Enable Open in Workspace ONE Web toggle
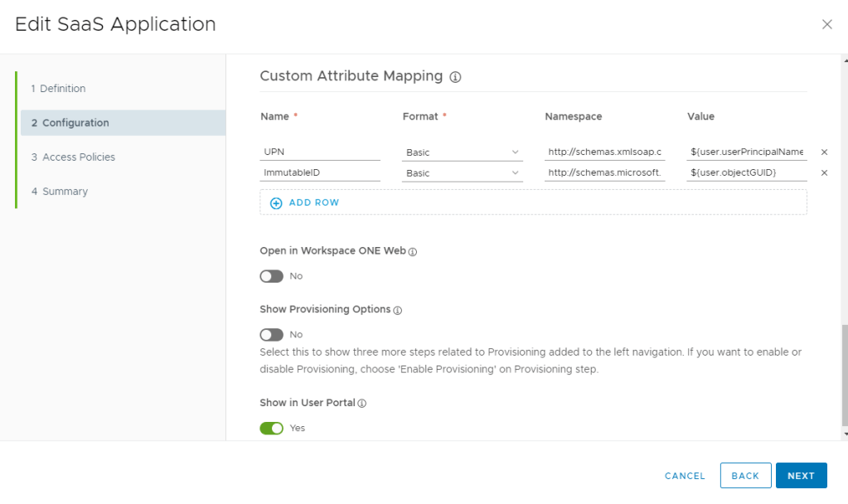The height and width of the screenshot is (504, 848). click(x=271, y=276)
